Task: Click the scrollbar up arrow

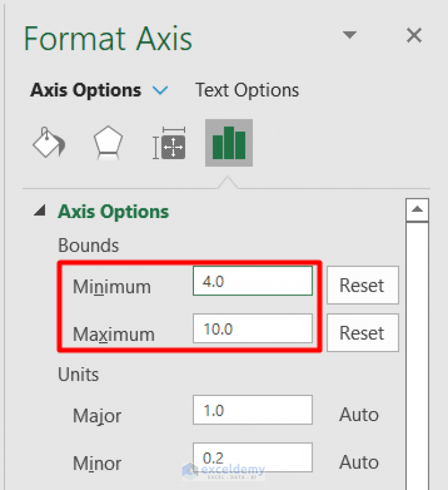Action: click(x=417, y=209)
